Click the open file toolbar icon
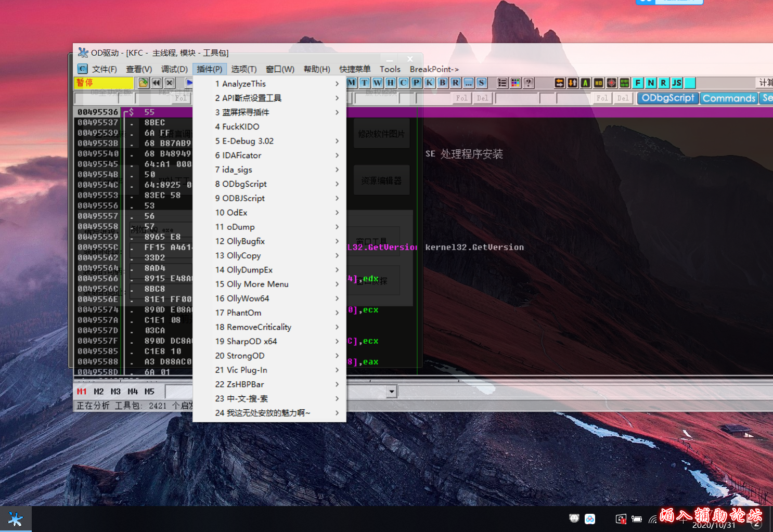 point(143,83)
